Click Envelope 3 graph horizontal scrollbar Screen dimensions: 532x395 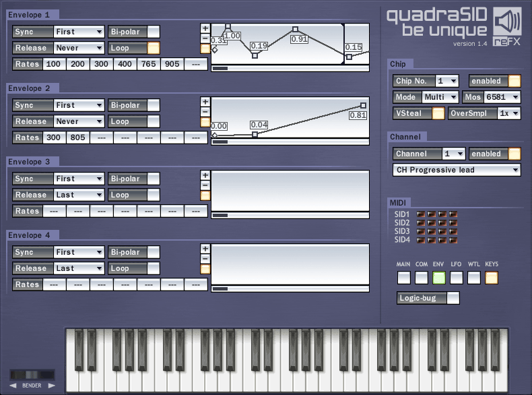tap(290, 215)
